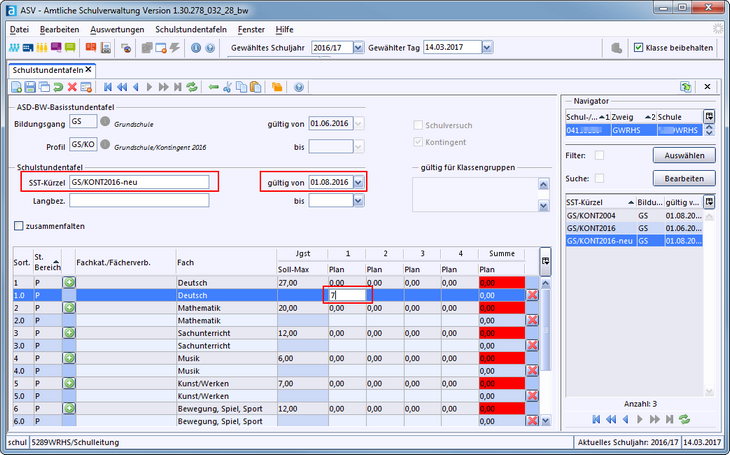Expand the 'Gewählter Tag' date picker

[486, 47]
